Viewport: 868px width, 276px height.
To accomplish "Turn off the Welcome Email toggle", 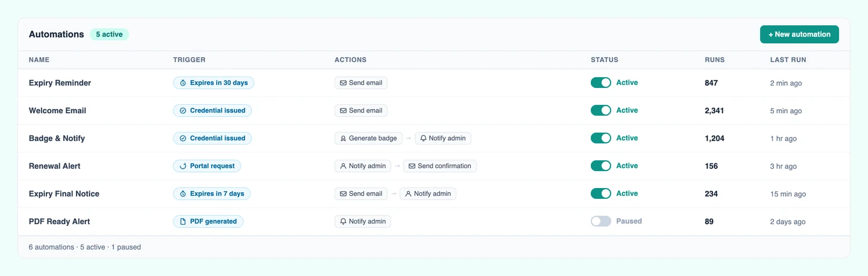I will 601,111.
